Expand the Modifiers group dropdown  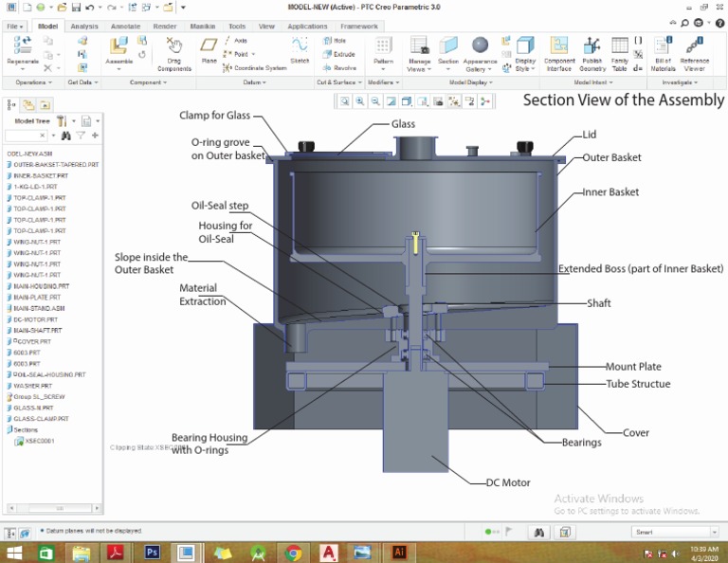tap(384, 82)
